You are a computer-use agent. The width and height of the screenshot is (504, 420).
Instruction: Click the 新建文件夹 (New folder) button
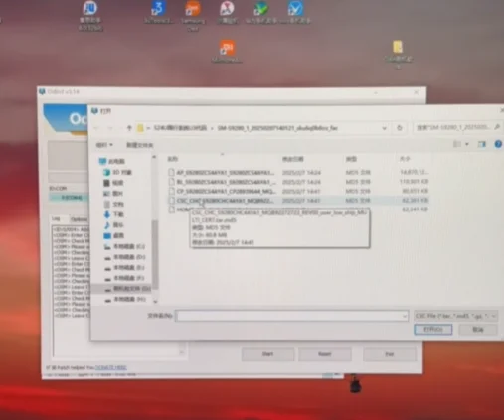[139, 145]
